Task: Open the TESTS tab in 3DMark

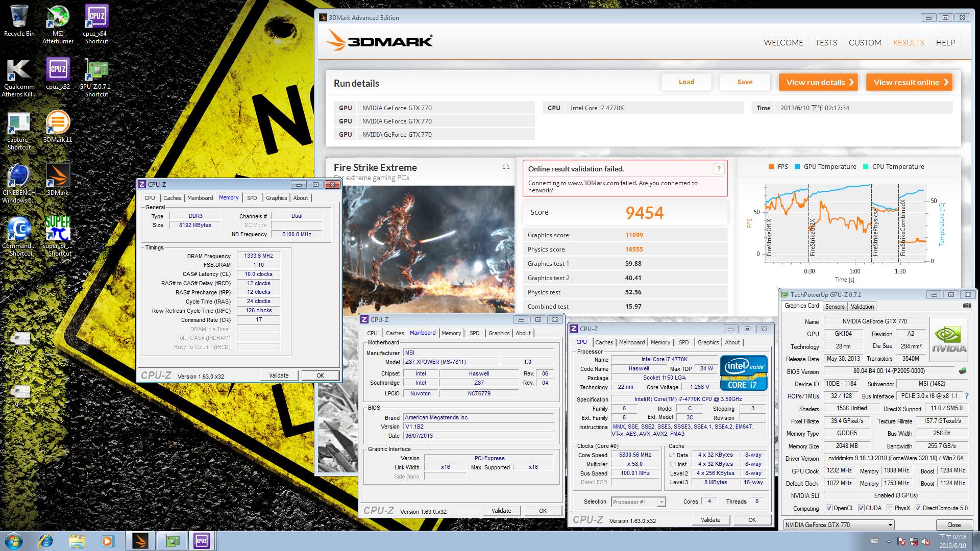Action: click(x=826, y=43)
